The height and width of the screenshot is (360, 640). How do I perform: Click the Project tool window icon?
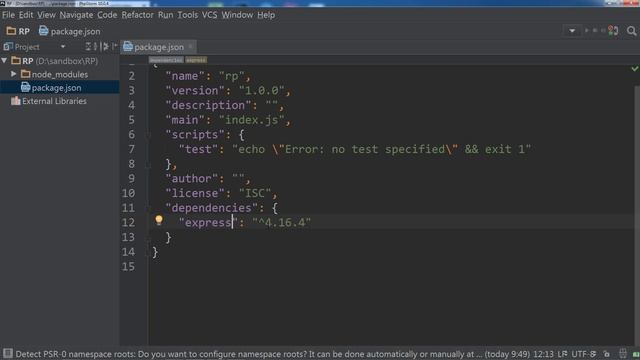pyautogui.click(x=8, y=47)
